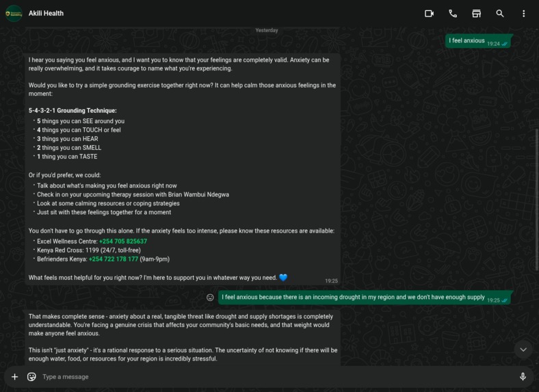The height and width of the screenshot is (392, 539).
Task: Click read-receipt ticks on the drought message
Action: tap(504, 300)
